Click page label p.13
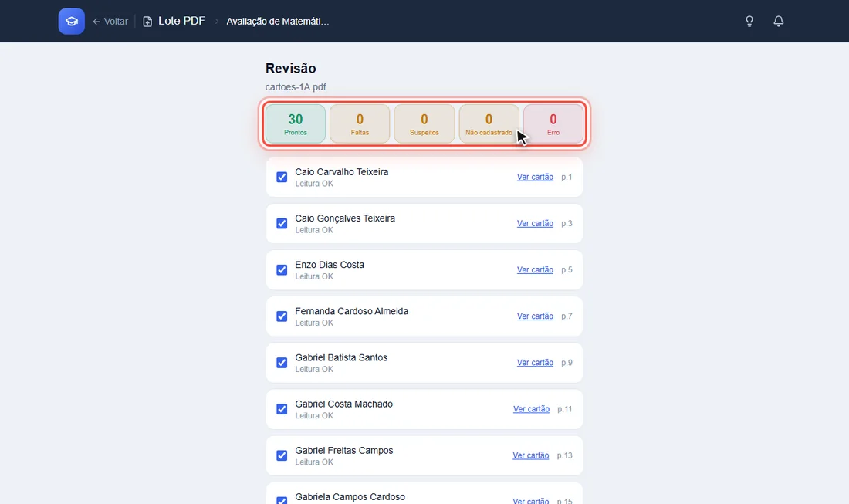This screenshot has height=504, width=849. (x=565, y=456)
